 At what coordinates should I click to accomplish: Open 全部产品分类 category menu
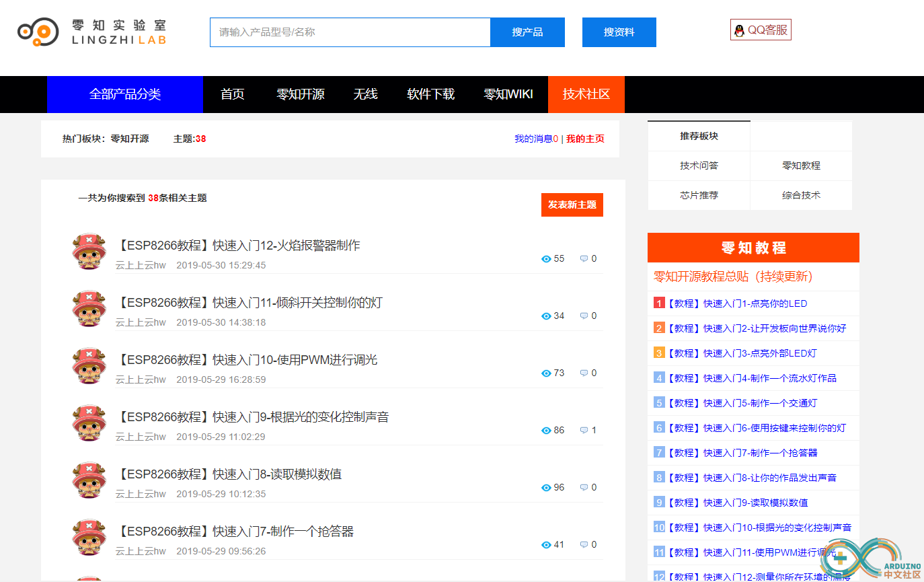pyautogui.click(x=125, y=94)
